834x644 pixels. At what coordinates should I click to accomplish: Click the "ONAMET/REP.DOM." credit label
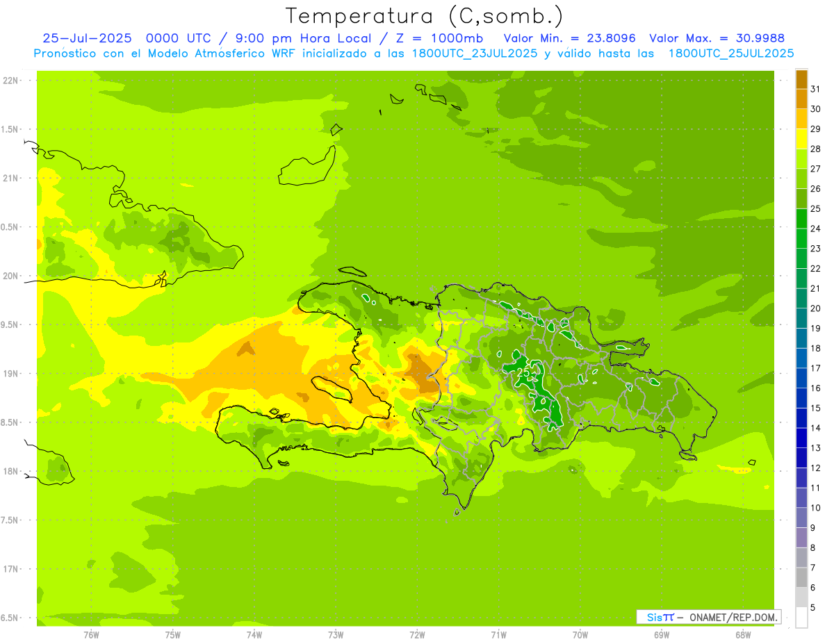(735, 617)
